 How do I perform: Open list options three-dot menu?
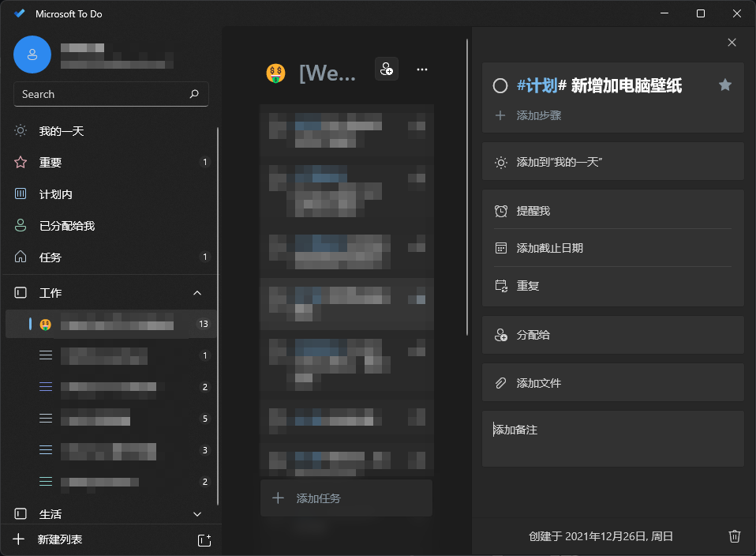click(422, 69)
